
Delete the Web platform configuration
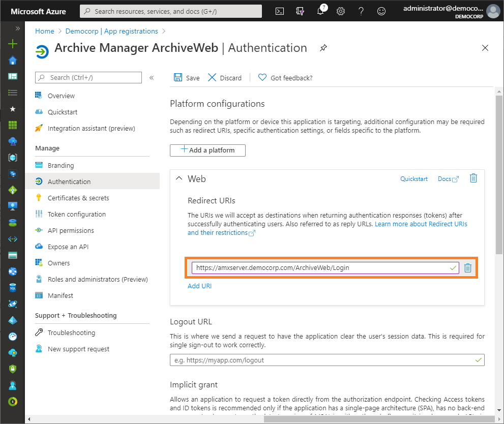(x=473, y=178)
